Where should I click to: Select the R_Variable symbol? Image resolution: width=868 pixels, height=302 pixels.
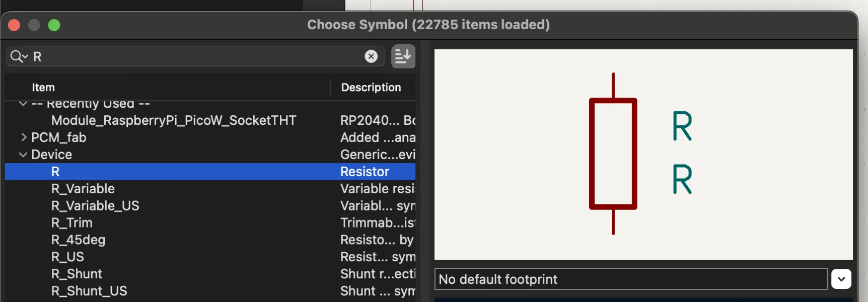83,189
